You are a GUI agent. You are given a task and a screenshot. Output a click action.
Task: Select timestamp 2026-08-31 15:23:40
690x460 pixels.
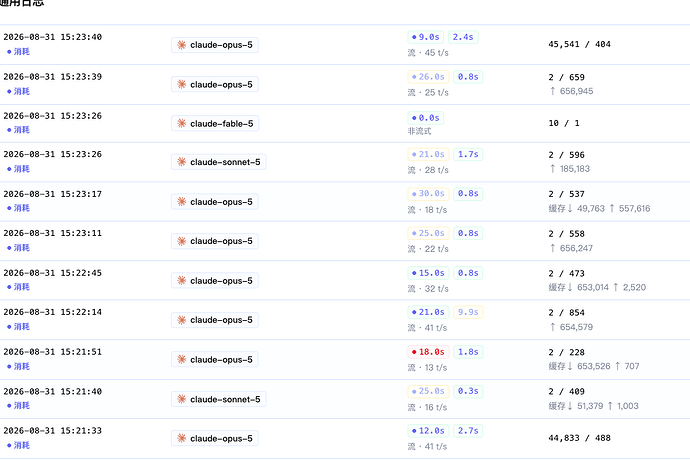tap(53, 37)
